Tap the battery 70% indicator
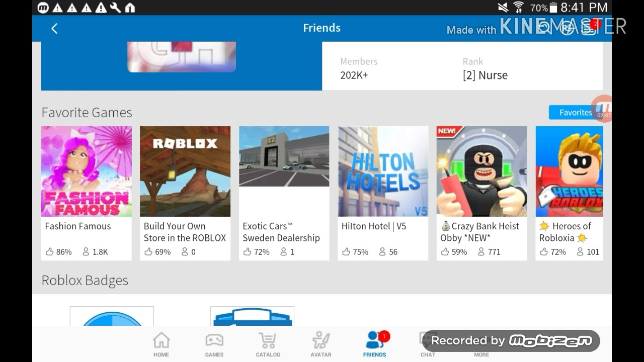Image resolution: width=644 pixels, height=362 pixels. [x=544, y=8]
